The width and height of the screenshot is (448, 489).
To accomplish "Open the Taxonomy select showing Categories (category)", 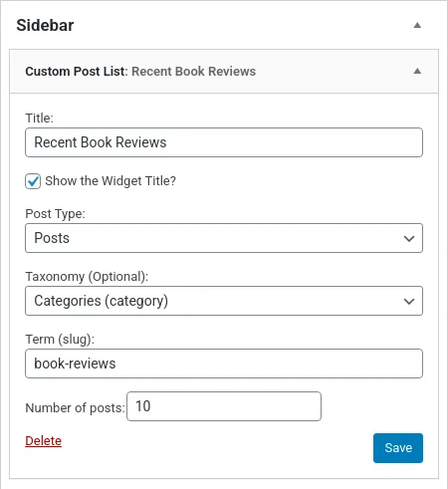I will coord(224,301).
